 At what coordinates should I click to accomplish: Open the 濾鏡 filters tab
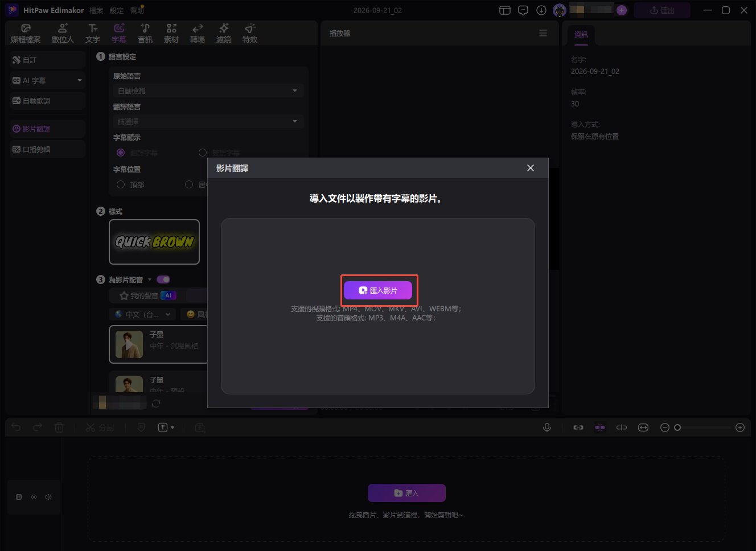coord(224,34)
